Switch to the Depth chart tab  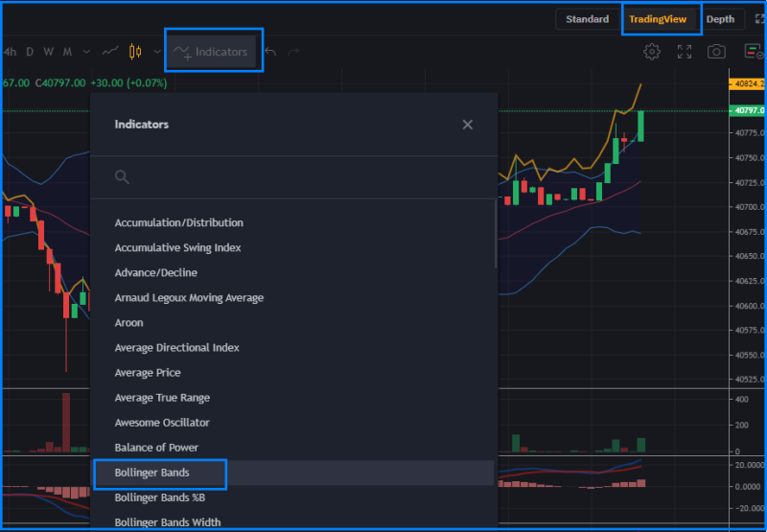[x=720, y=19]
